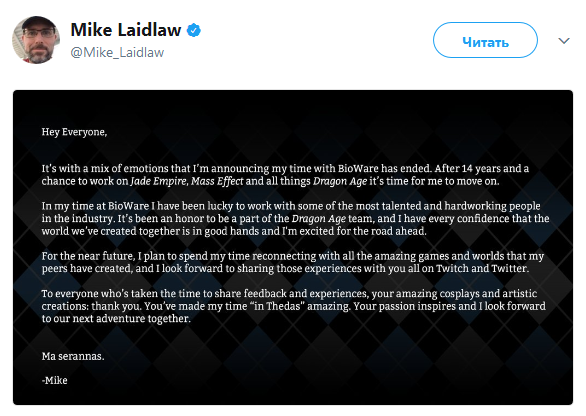Click the phrase 'to our next adventure together'

click(x=116, y=318)
